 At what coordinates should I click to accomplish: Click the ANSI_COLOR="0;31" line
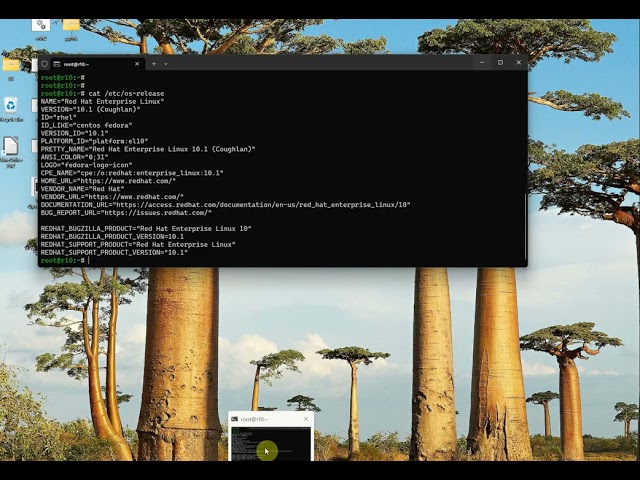click(x=74, y=157)
